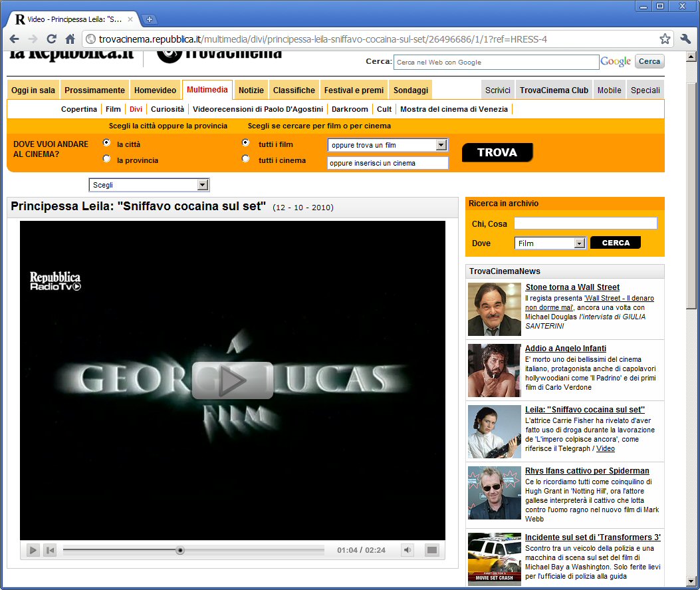Bookmark this page with the star icon
This screenshot has width=700, height=590.
665,39
